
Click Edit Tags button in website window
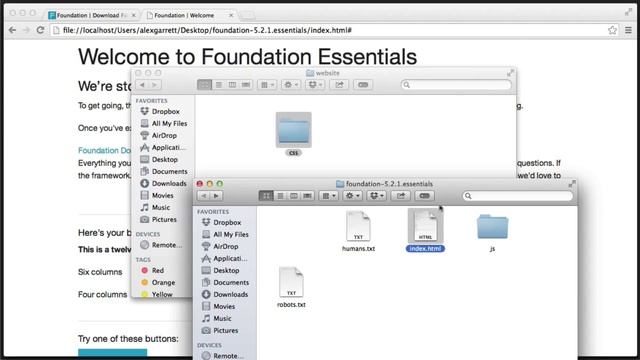tap(363, 84)
